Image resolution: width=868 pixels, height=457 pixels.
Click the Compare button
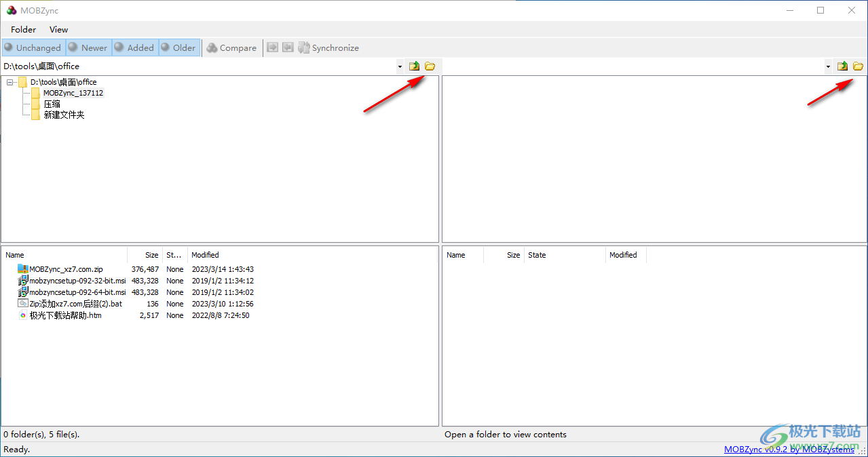[231, 47]
